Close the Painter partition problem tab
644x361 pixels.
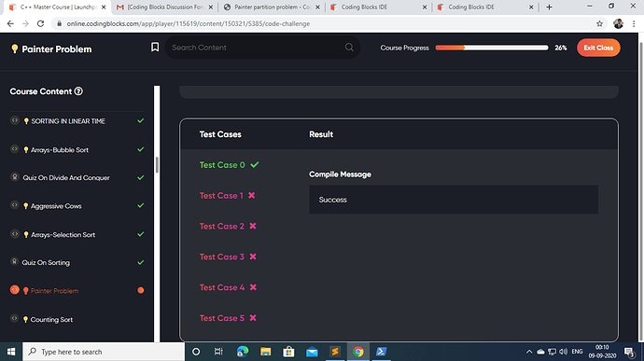click(317, 7)
